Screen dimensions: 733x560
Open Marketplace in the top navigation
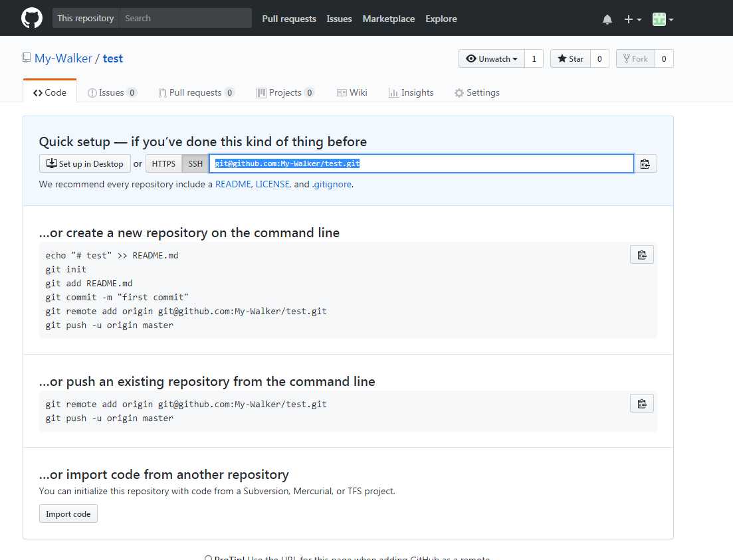[389, 19]
